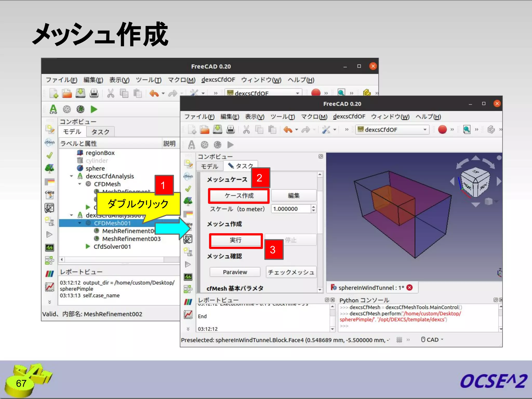Click the horizontal scrollbar in back window tree
532x399 pixels.
tap(119, 260)
